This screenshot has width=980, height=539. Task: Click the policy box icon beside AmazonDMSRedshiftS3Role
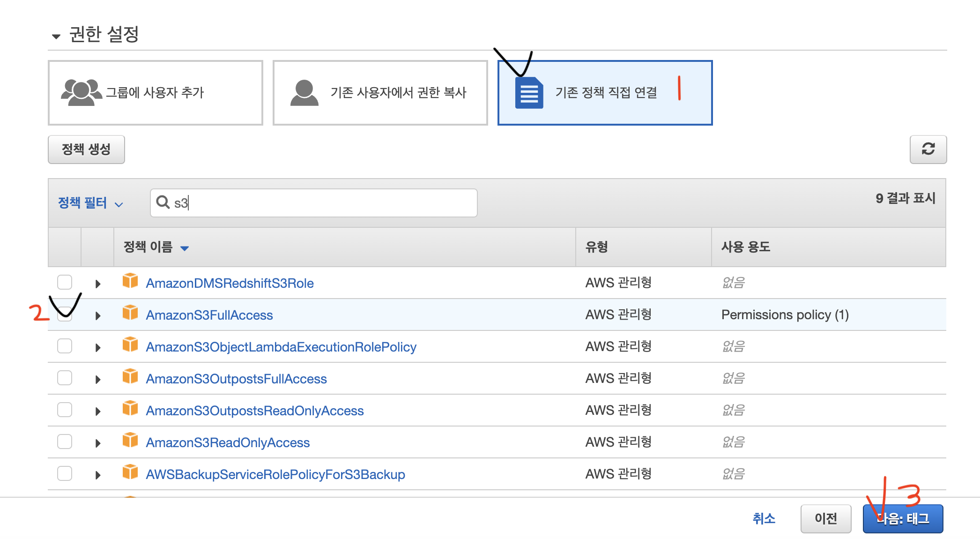130,282
